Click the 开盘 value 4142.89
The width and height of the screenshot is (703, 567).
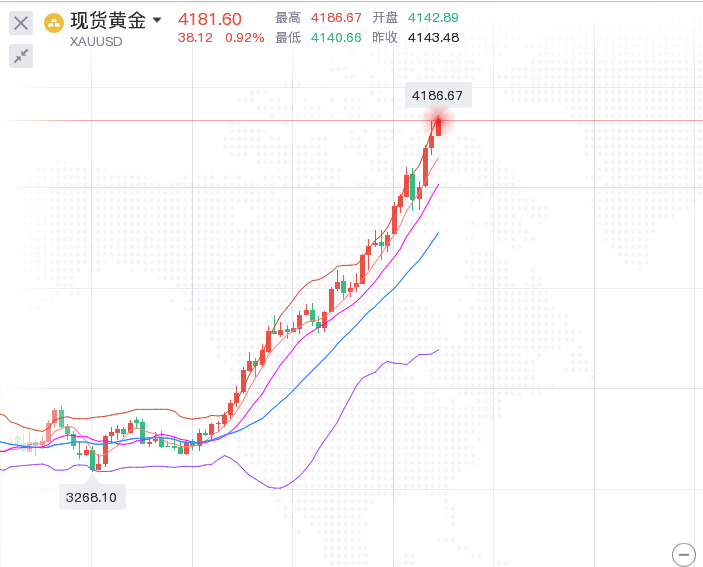click(433, 18)
